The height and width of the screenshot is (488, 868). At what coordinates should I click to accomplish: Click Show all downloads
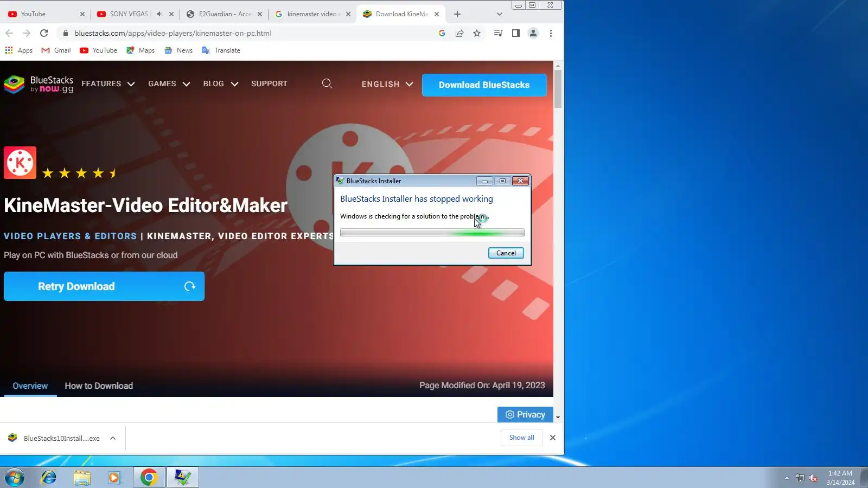522,438
